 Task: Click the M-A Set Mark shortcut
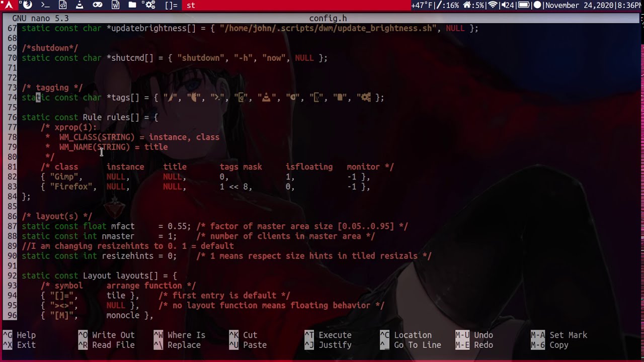point(559,335)
